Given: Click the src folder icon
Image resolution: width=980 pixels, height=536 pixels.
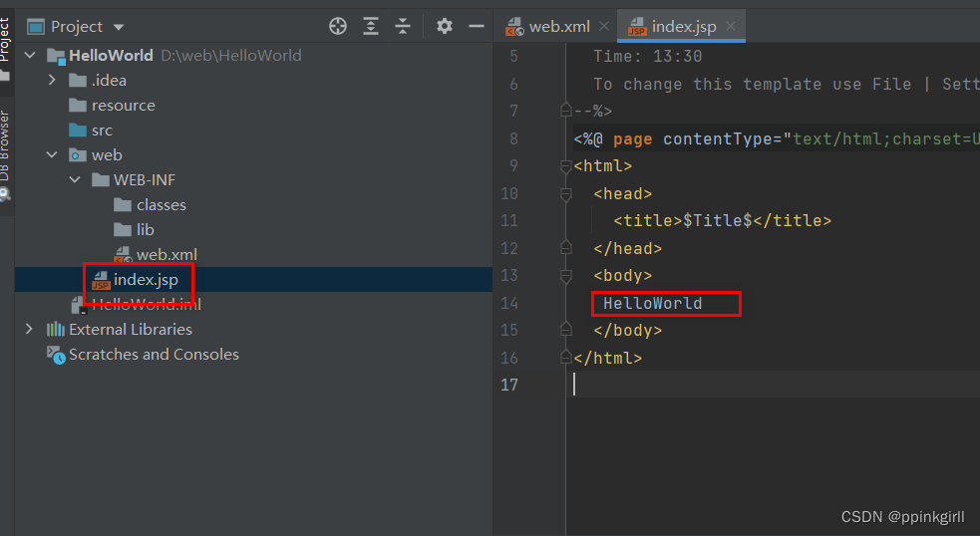Looking at the screenshot, I should pos(78,130).
